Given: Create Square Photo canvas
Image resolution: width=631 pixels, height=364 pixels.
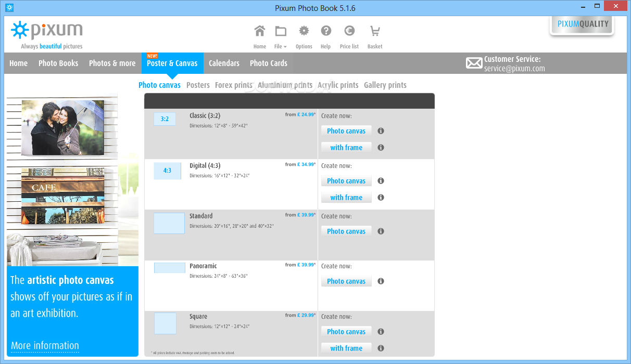Looking at the screenshot, I should (346, 332).
